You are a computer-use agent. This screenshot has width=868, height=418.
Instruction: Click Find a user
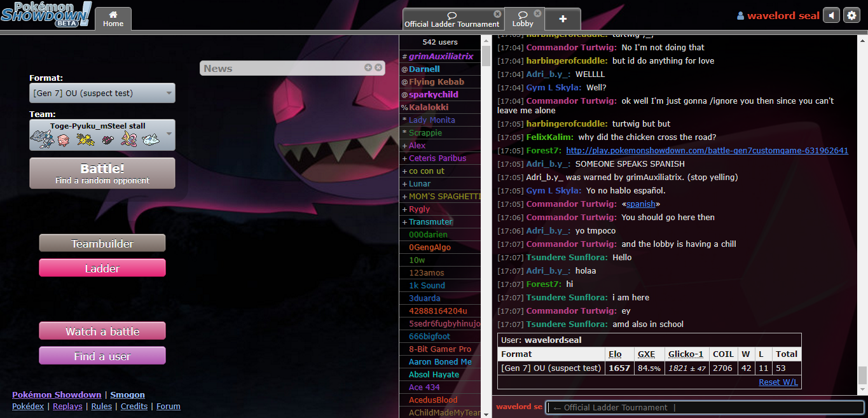pos(102,356)
